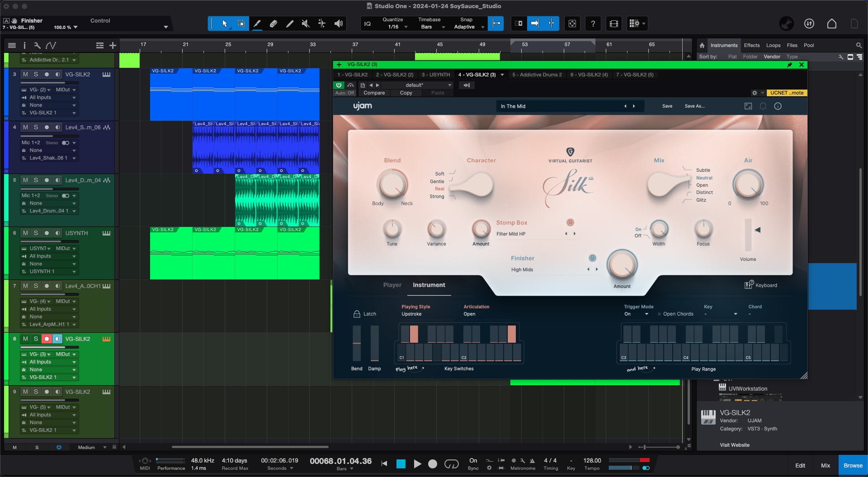The width and height of the screenshot is (868, 477).
Task: Pin the VG-SILK2 plugin window
Action: pyautogui.click(x=790, y=65)
